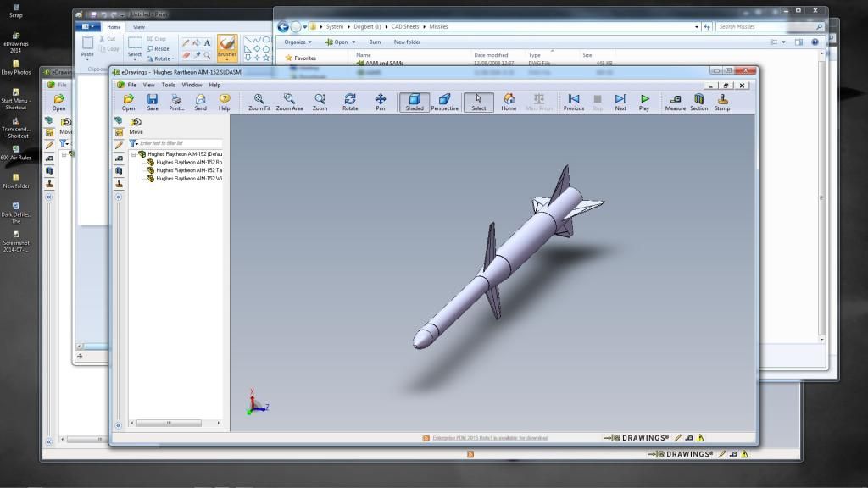This screenshot has height=488, width=868.
Task: Click Burn in the Explorer toolbar
Action: tap(375, 42)
